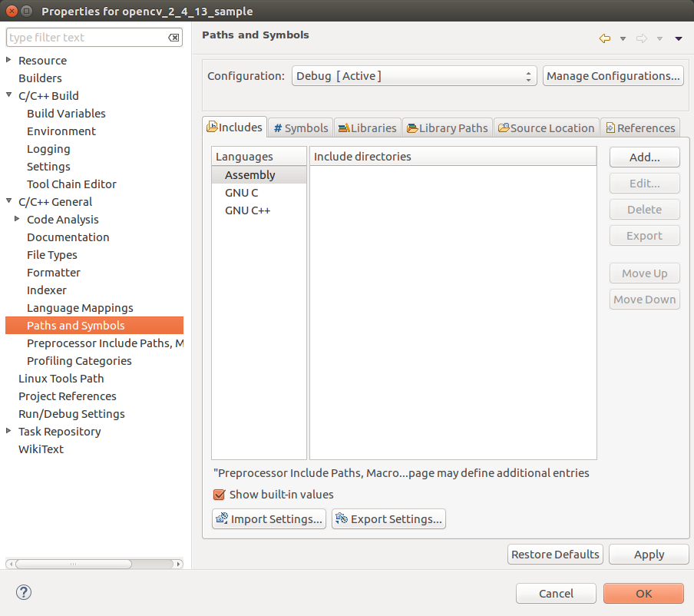Click the horizontal scrollbar thumb in tree
Screen dimensions: 694x616
[x=74, y=564]
